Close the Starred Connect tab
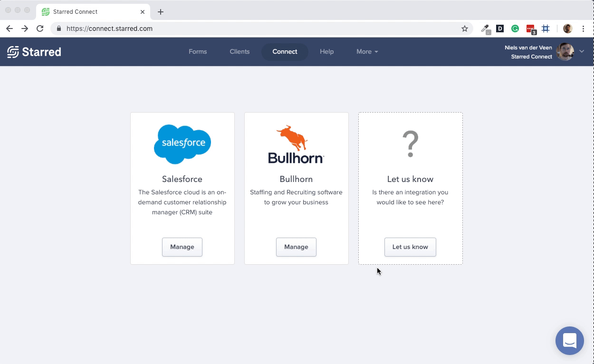Screen dimensions: 594x364 143,11
